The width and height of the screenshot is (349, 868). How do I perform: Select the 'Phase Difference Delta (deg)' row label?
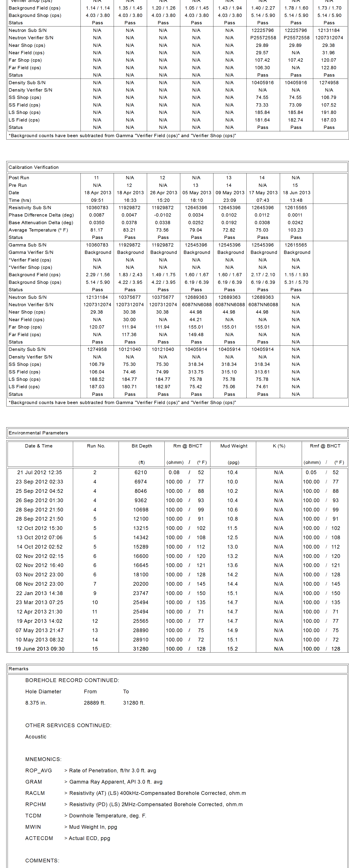coord(41,215)
